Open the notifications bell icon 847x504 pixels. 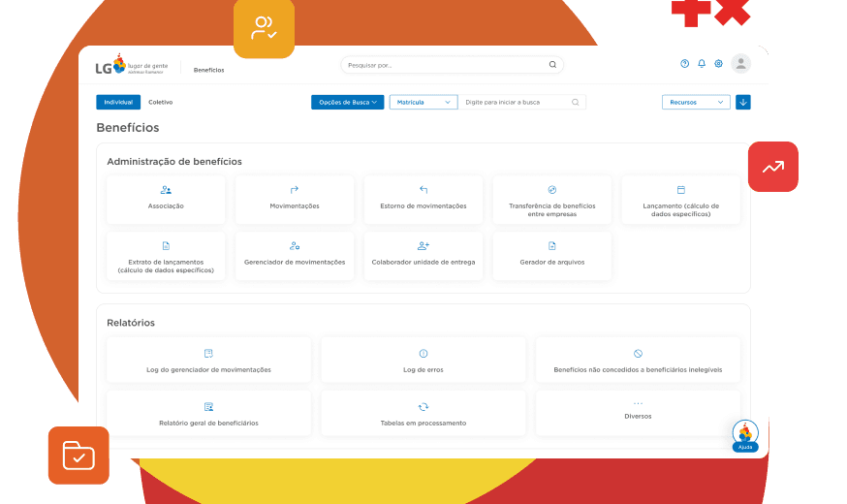click(702, 64)
